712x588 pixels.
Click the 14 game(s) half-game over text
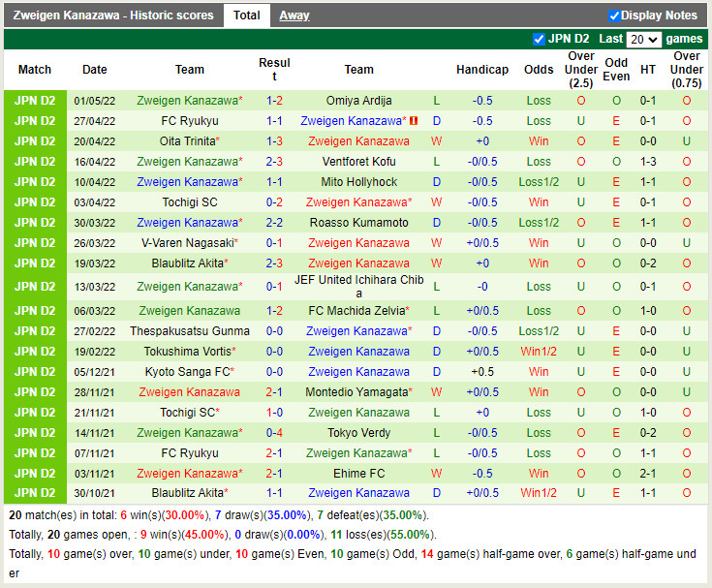click(491, 554)
